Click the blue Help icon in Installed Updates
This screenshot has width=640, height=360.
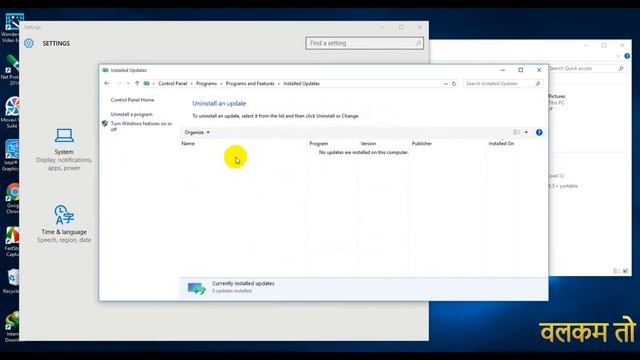[539, 132]
